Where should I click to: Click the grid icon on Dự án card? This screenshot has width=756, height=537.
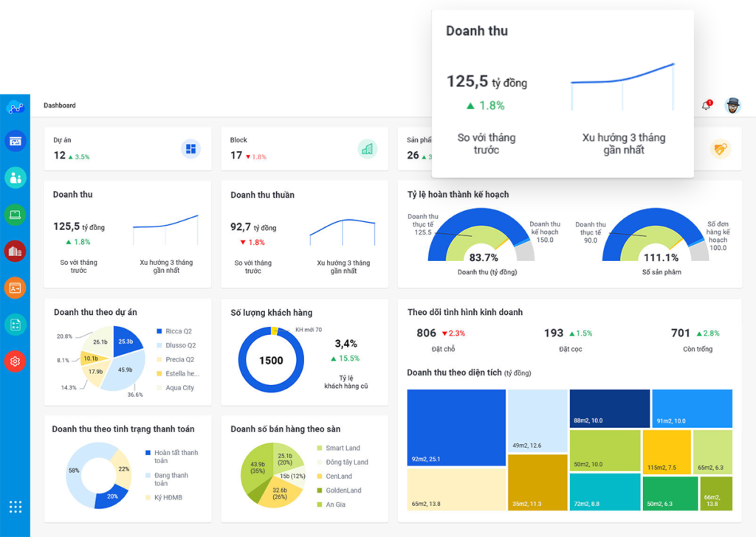tap(190, 149)
